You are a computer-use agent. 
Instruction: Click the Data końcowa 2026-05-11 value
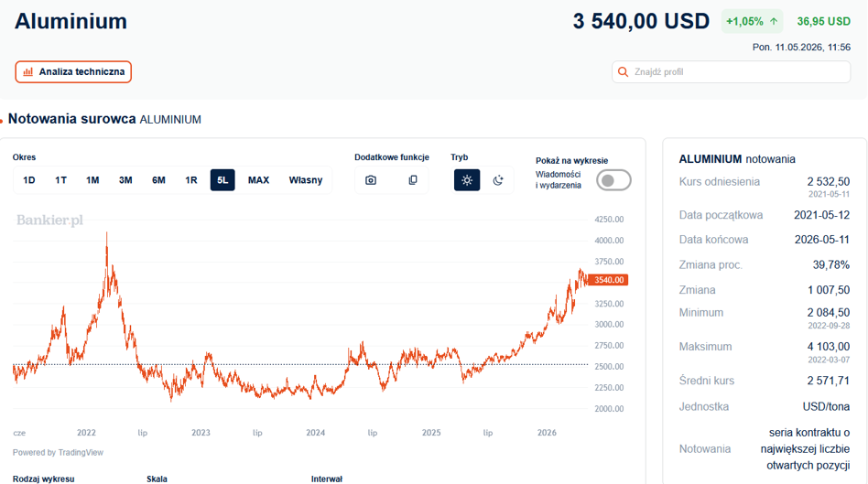pos(822,240)
